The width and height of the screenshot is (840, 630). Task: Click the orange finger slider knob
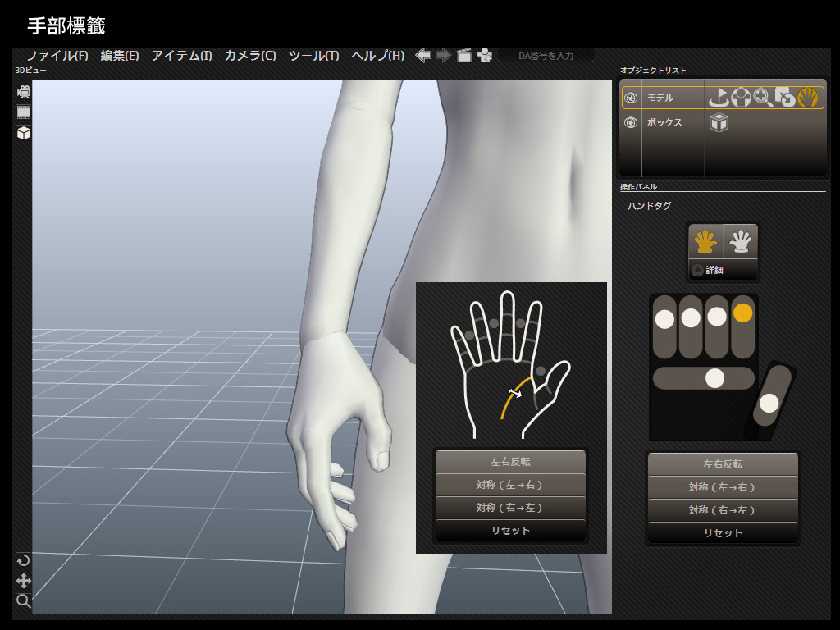pyautogui.click(x=742, y=313)
